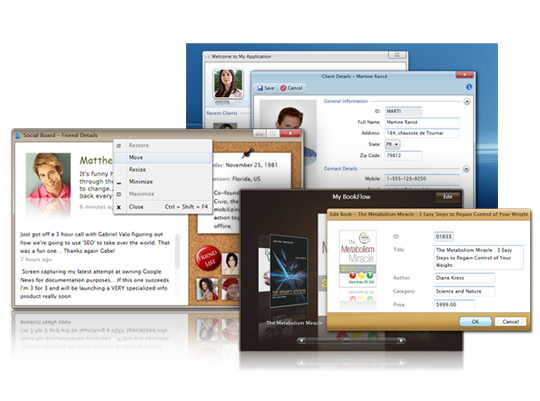The image size is (540, 401).
Task: Collapse the Contact Details section
Action: pyautogui.click(x=466, y=169)
